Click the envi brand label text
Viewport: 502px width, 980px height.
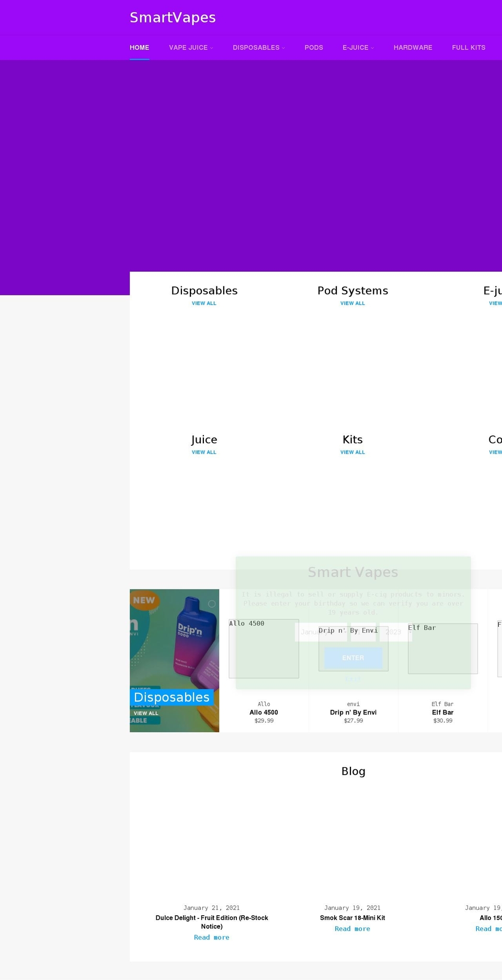coord(353,704)
